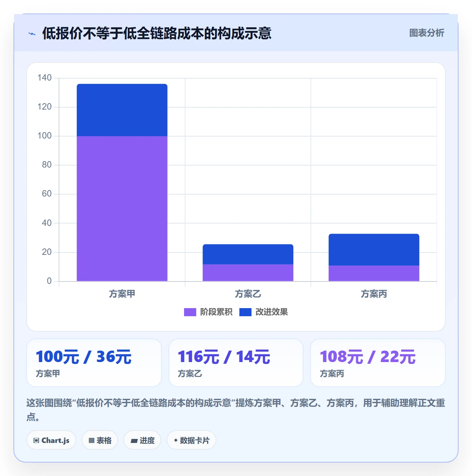This screenshot has height=476, width=472.
Task: Click the Chart.js tag icon
Action: click(x=36, y=441)
